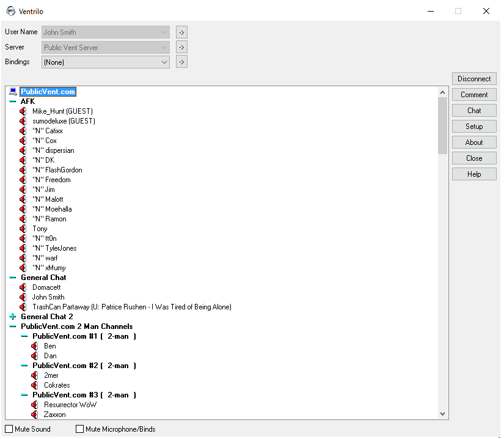This screenshot has height=439, width=504.
Task: Select the General Chat 2 channel name
Action: [47, 317]
